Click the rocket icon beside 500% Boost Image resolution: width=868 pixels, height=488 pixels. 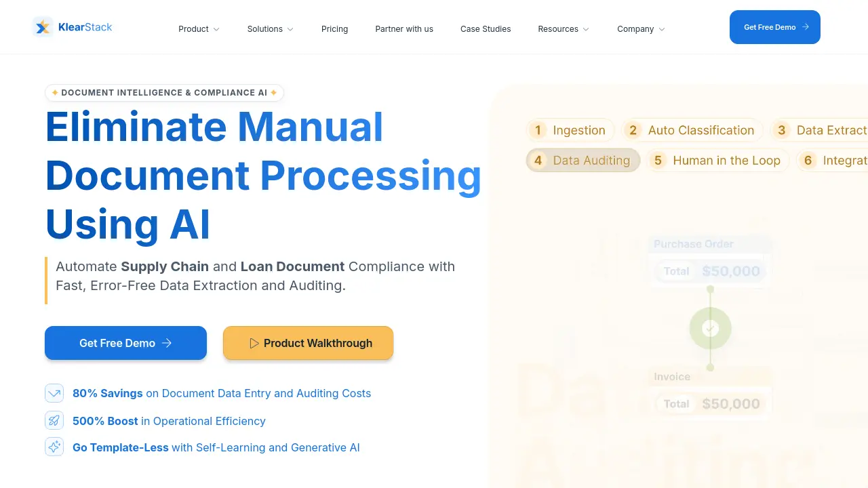click(x=54, y=420)
